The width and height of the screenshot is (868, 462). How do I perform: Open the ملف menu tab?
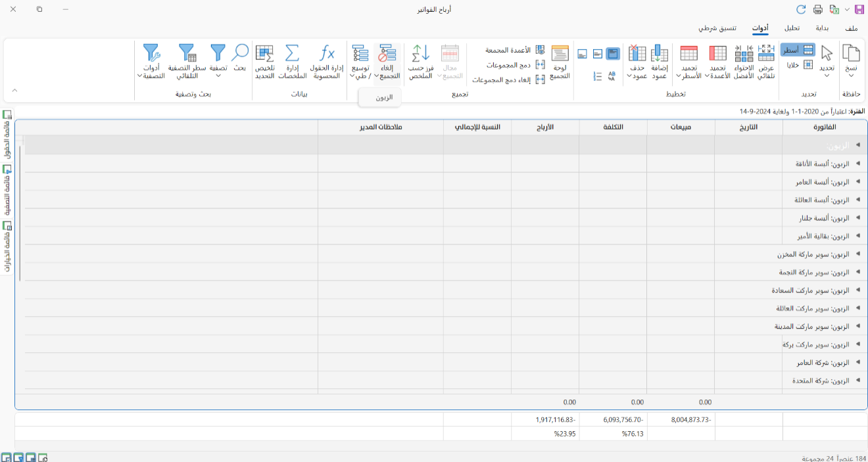[851, 29]
